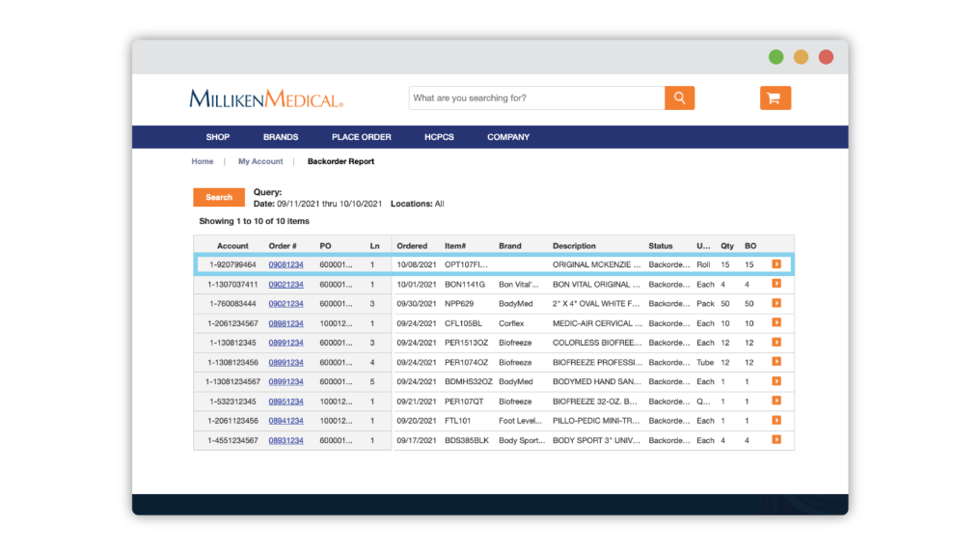Open the SHOP menu
Screen dimensions: 980x555
(217, 137)
